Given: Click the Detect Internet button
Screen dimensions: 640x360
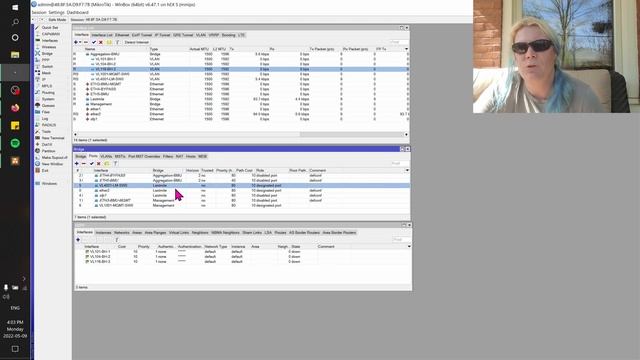Looking at the screenshot, I should click(136, 42).
